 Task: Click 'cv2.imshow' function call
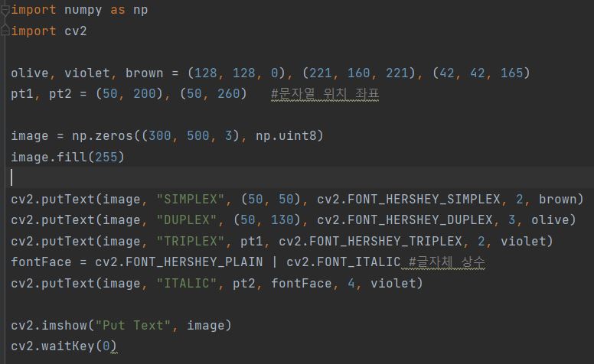49,325
